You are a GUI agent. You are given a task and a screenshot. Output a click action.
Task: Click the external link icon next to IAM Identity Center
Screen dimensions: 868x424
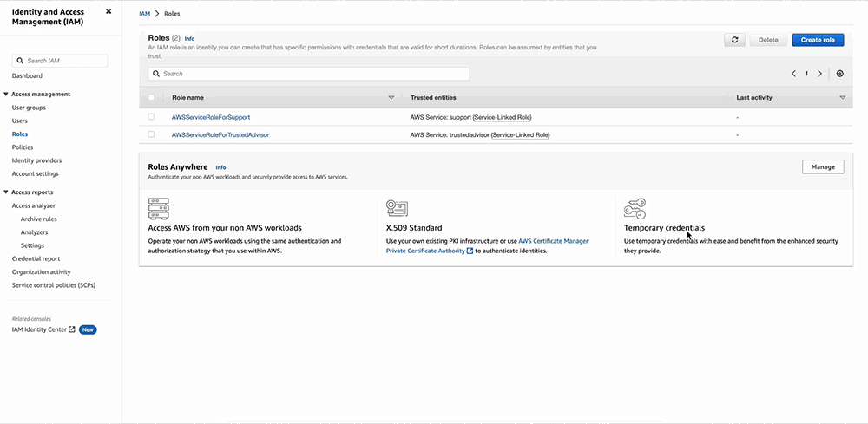tap(72, 329)
